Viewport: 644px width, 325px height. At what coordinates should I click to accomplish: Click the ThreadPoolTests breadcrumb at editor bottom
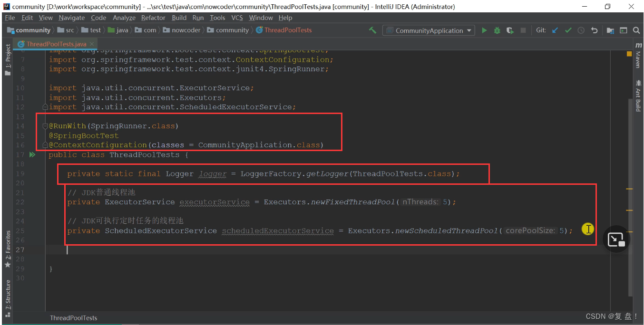click(x=74, y=318)
